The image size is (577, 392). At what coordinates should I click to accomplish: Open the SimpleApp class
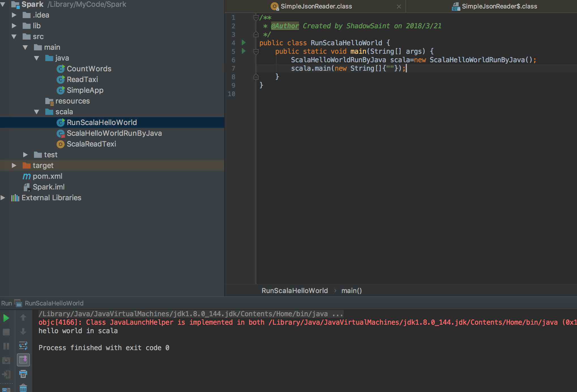click(x=85, y=90)
